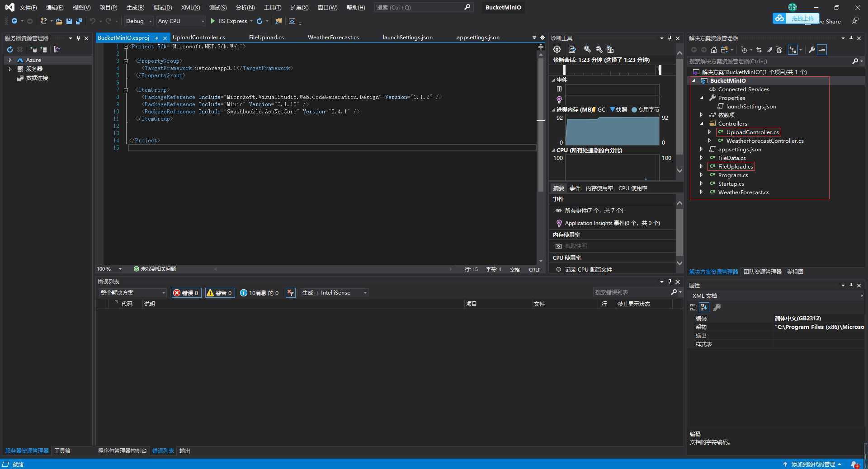Expand the Program.cs node
The image size is (868, 469).
point(702,175)
